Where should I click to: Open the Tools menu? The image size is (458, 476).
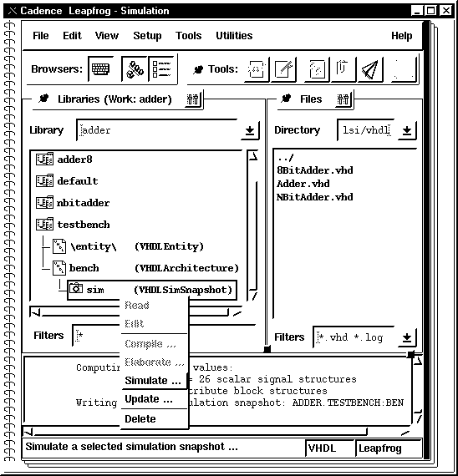tap(188, 36)
